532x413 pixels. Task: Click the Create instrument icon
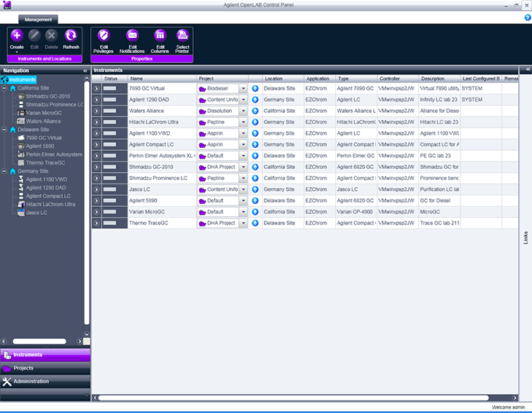tap(17, 36)
